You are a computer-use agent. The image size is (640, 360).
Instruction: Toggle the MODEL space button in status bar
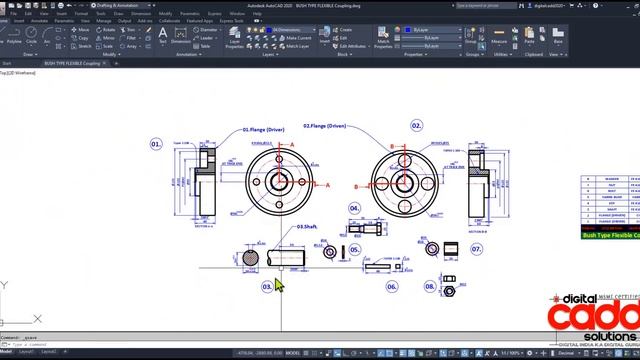coord(292,353)
